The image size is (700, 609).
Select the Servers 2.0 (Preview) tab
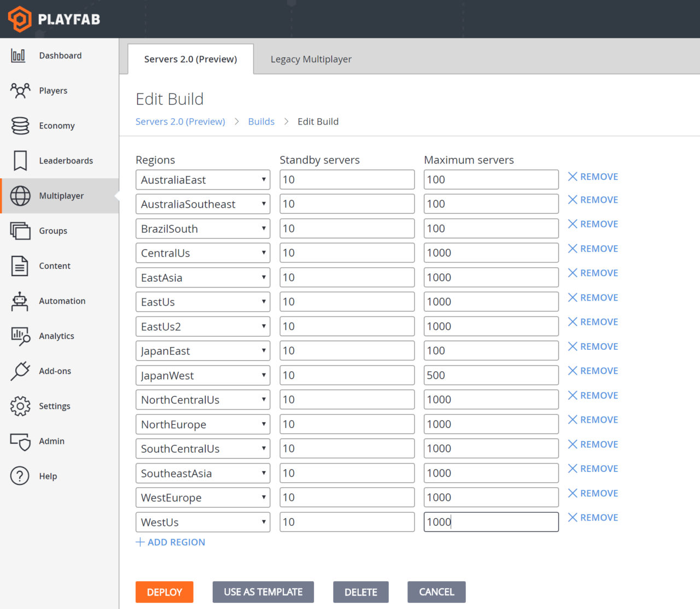coord(190,58)
